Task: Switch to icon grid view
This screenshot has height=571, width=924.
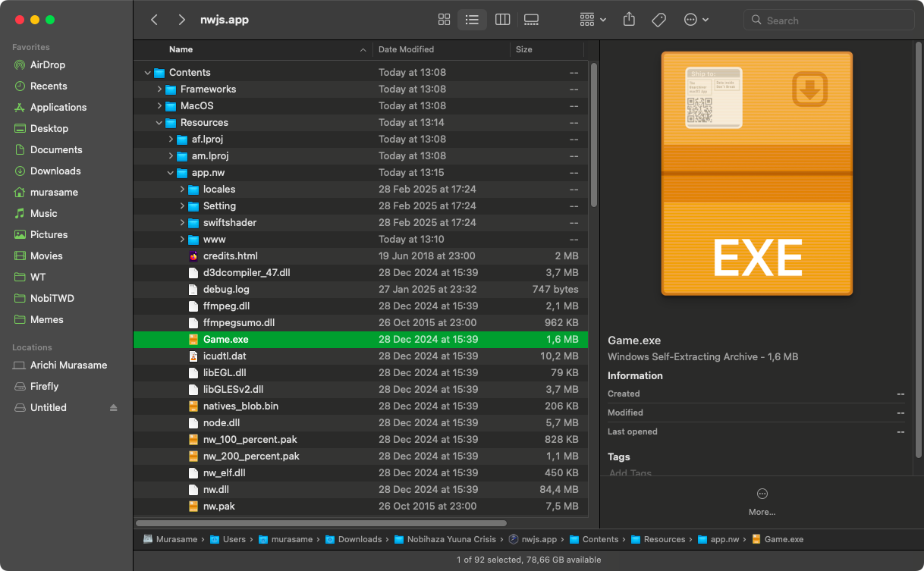Action: point(445,20)
